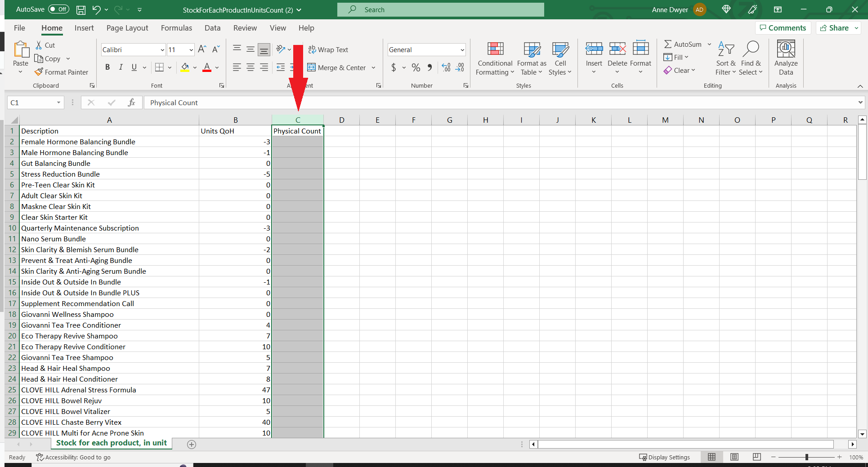
Task: Click the Percent Style icon
Action: click(416, 67)
